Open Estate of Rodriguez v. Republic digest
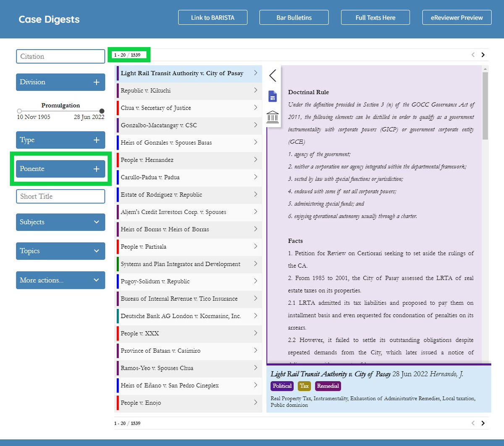This screenshot has width=504, height=446. pos(189,195)
